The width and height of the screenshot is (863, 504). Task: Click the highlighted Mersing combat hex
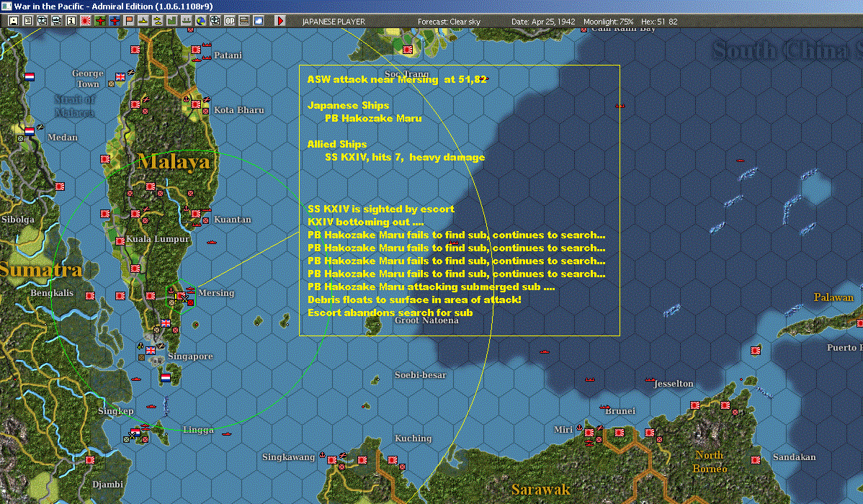181,296
